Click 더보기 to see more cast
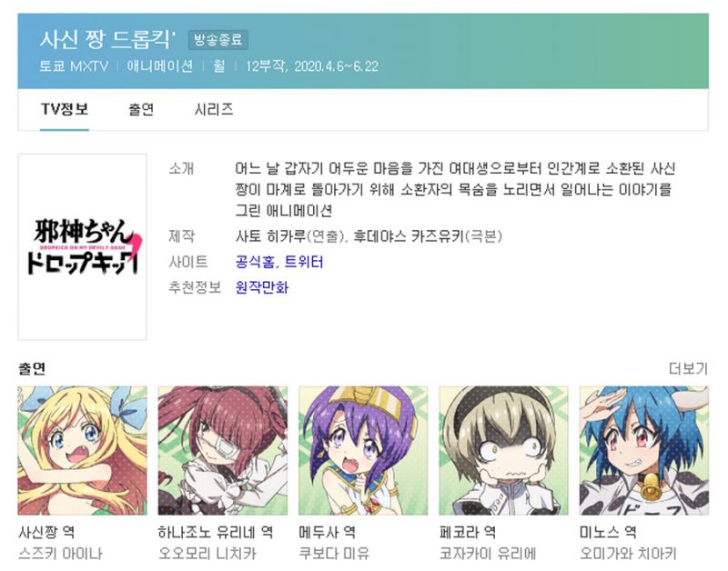 coord(688,369)
